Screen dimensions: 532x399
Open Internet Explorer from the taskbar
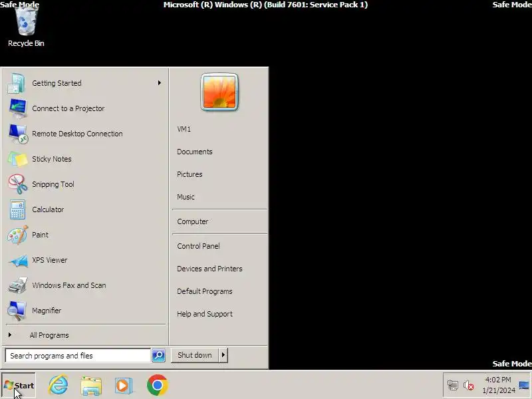[x=59, y=385]
